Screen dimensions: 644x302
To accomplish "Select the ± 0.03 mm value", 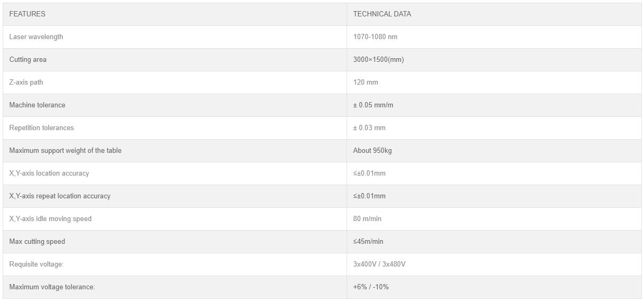I will click(x=369, y=128).
